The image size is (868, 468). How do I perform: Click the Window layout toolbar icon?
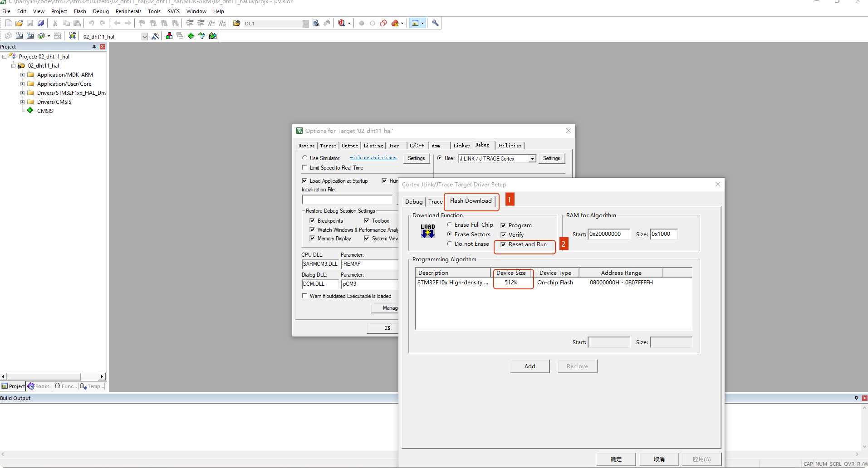415,23
